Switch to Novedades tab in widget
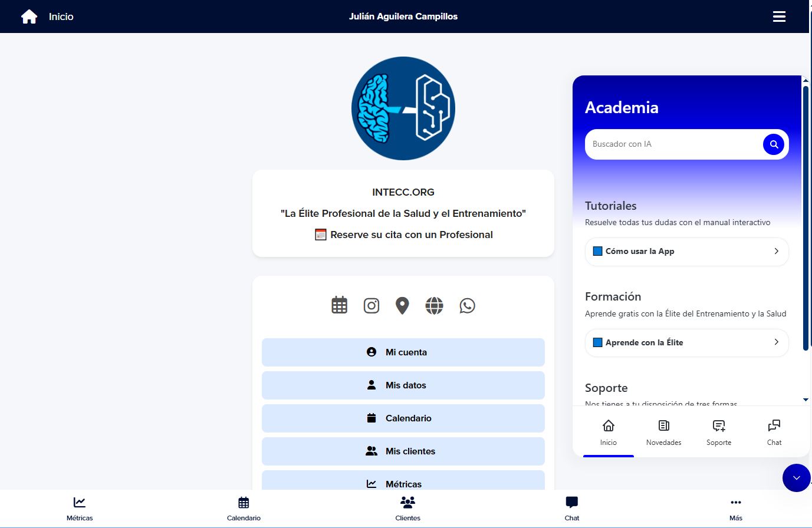 click(663, 433)
